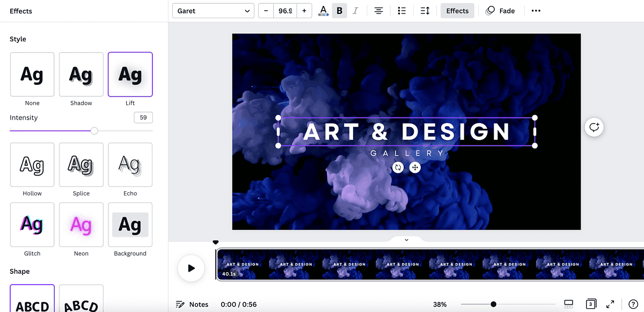
Task: Click the rotate handle below the text box
Action: tap(397, 167)
